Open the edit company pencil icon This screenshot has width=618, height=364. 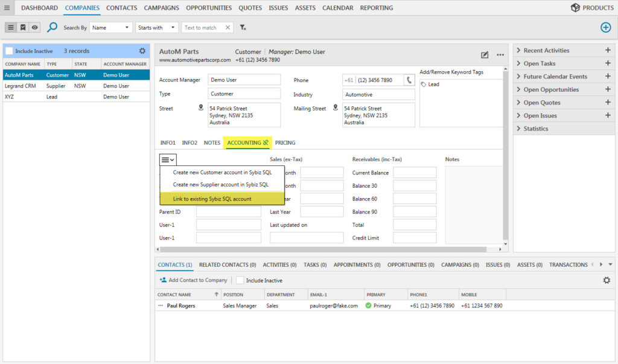[485, 55]
